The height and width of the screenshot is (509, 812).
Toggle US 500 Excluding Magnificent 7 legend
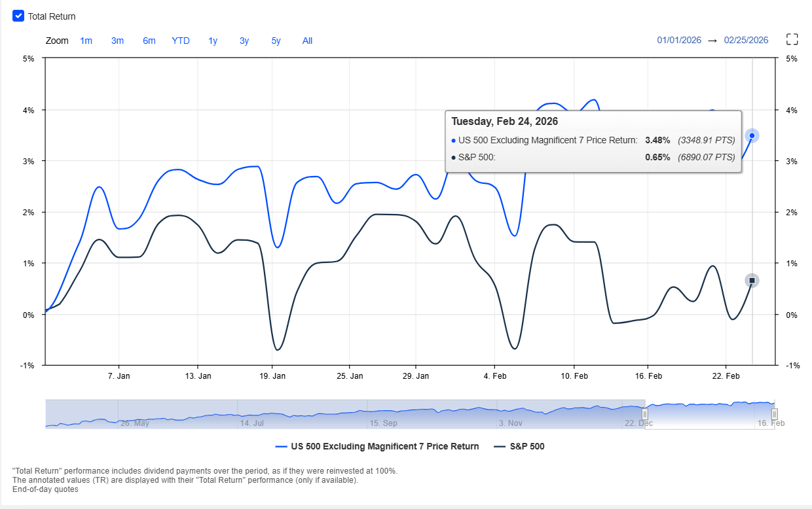pyautogui.click(x=377, y=446)
